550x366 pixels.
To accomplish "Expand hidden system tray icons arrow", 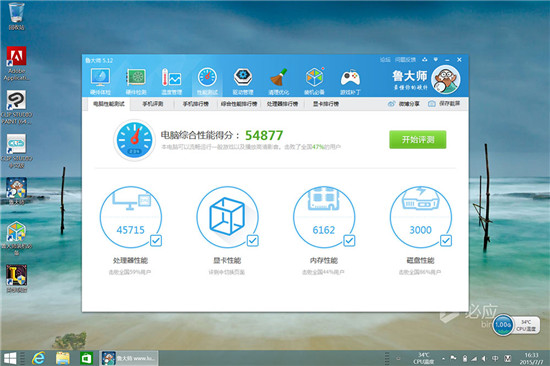I will click(443, 359).
